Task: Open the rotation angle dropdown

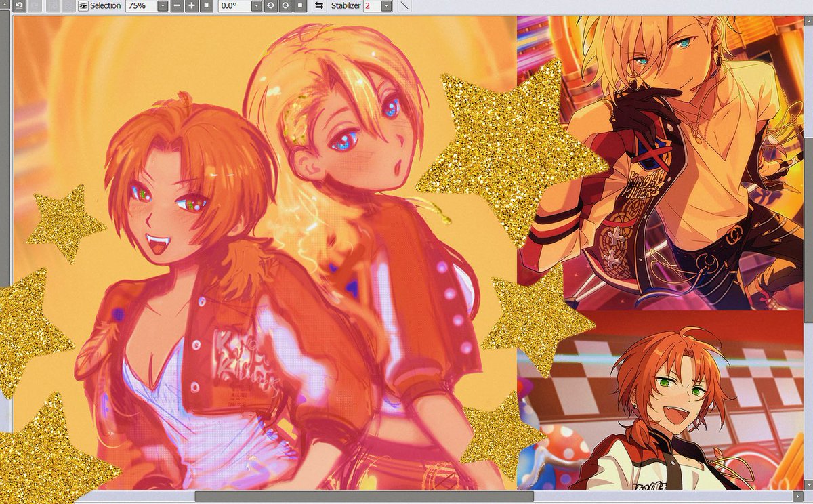Action: coord(257,5)
